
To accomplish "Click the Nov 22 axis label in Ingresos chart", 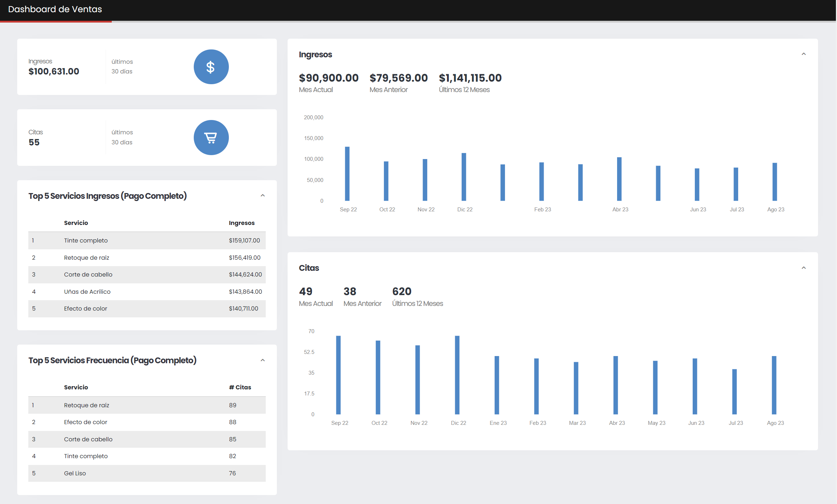I will [426, 210].
